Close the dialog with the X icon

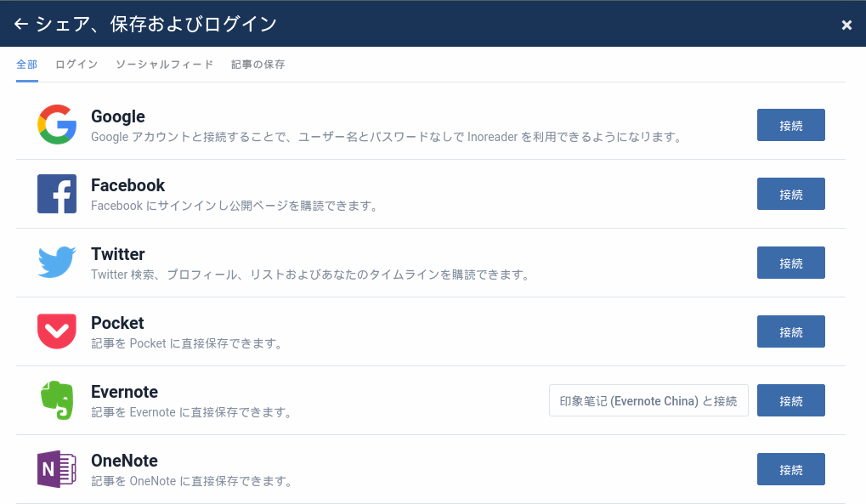pyautogui.click(x=846, y=25)
